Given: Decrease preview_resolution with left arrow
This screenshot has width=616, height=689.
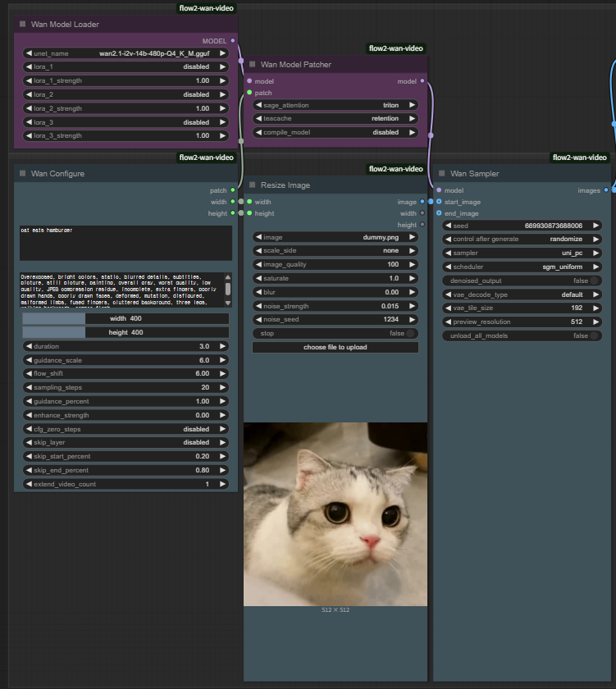Looking at the screenshot, I should click(448, 322).
